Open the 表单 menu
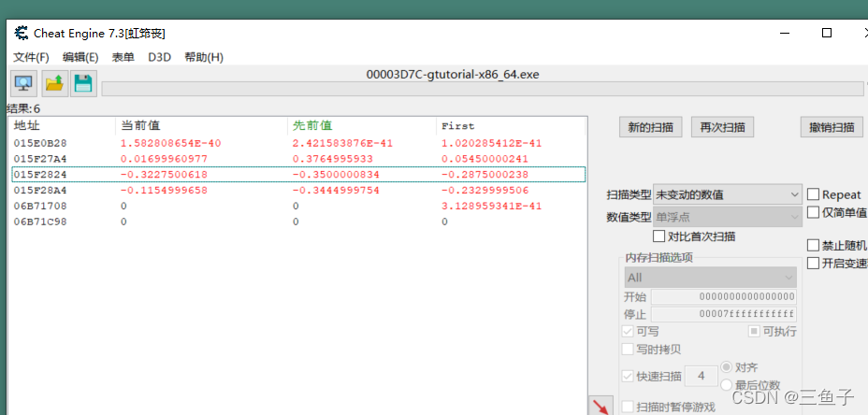Viewport: 868px width, 415px height. coord(123,57)
